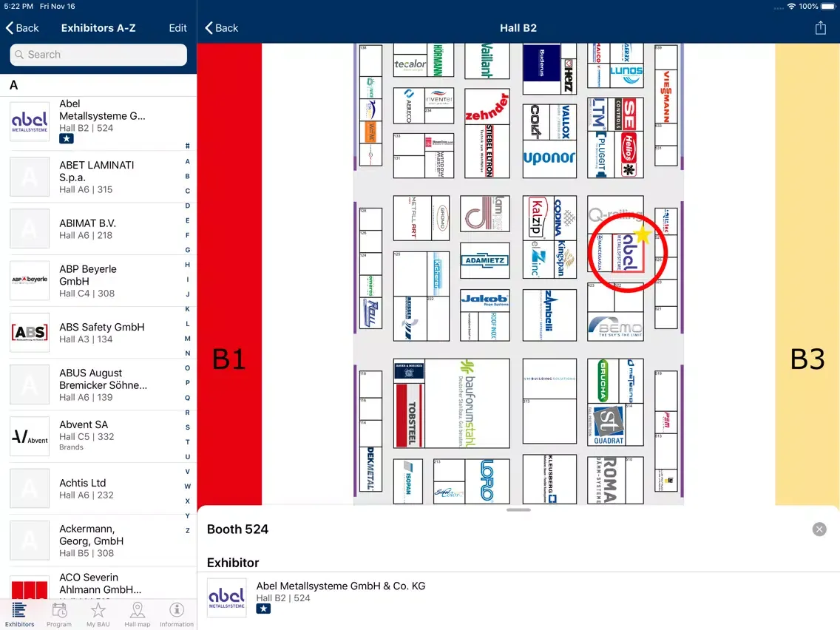Jump to letter M in index

(x=188, y=339)
